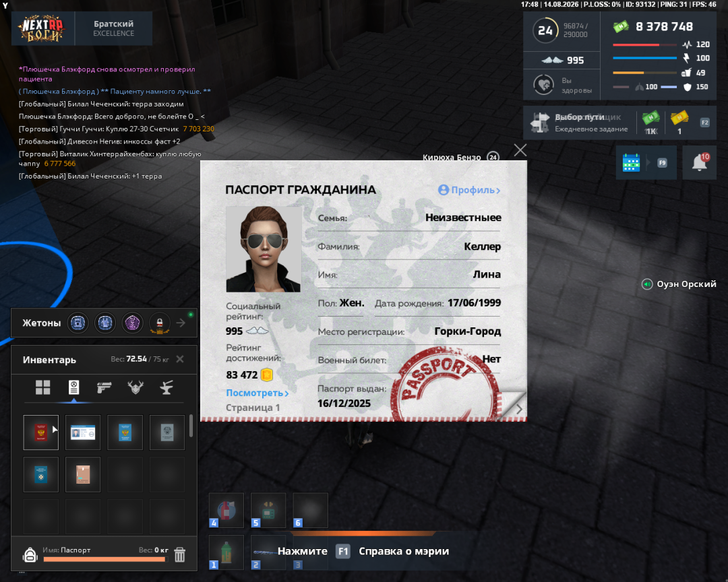Close the Инвентарь panel
Viewport: 728px width, 582px height.
180,359
